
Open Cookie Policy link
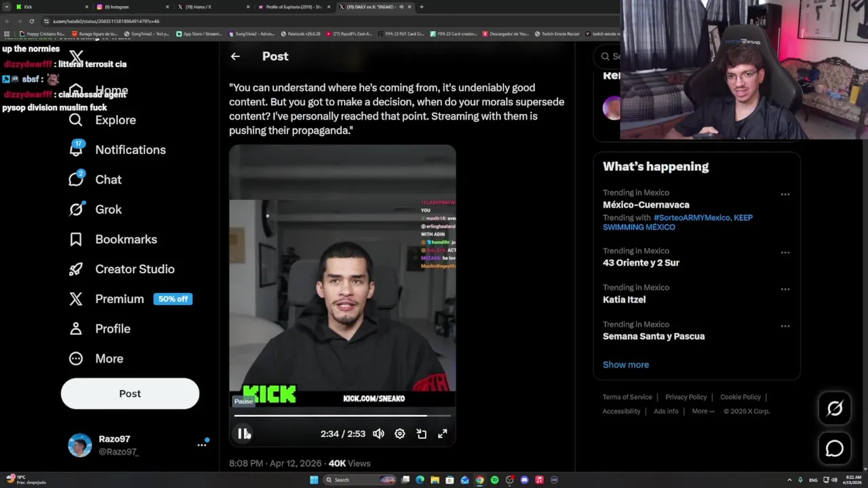tap(741, 397)
